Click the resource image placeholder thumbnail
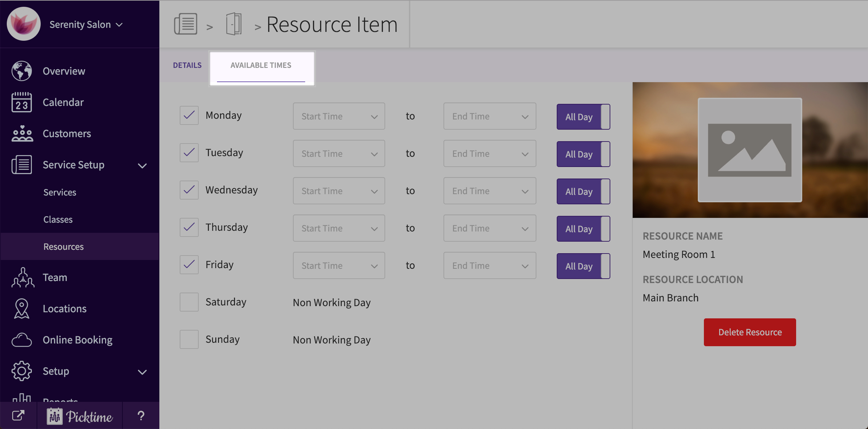 [750, 150]
